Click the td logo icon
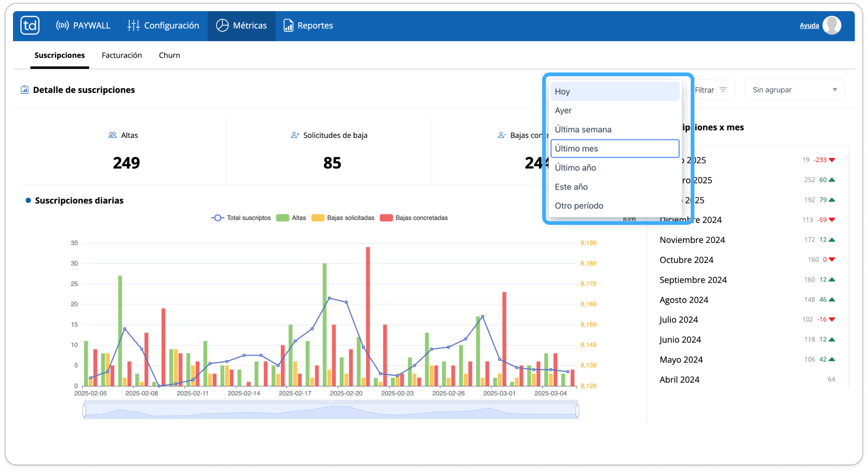This screenshot has width=868, height=472. (30, 26)
